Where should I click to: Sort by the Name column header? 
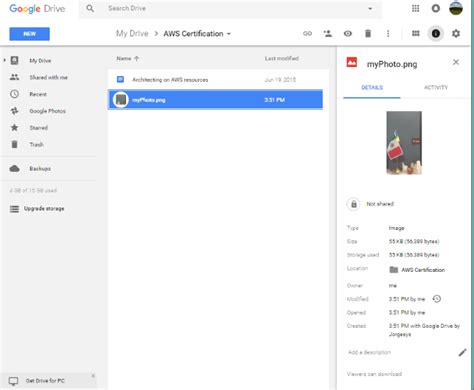127,58
